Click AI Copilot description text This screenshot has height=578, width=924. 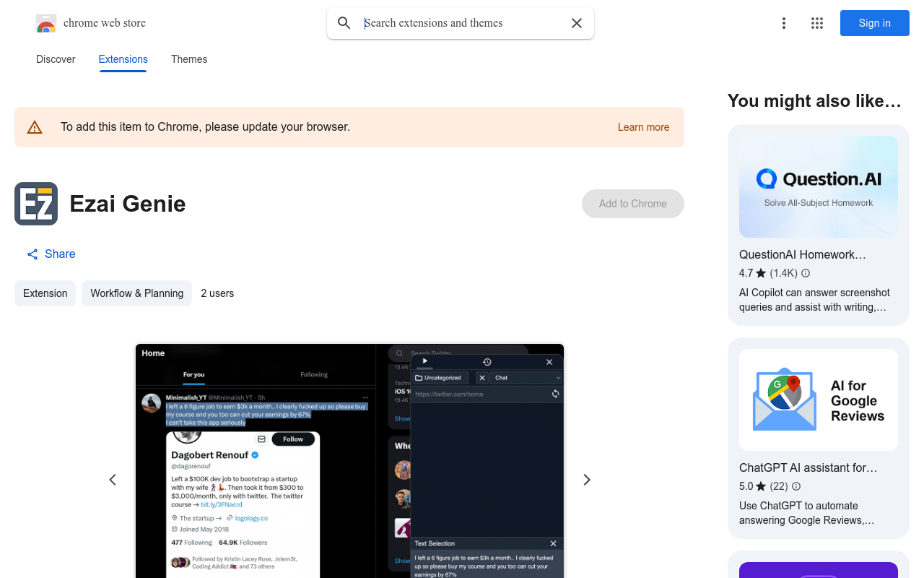[x=814, y=300]
